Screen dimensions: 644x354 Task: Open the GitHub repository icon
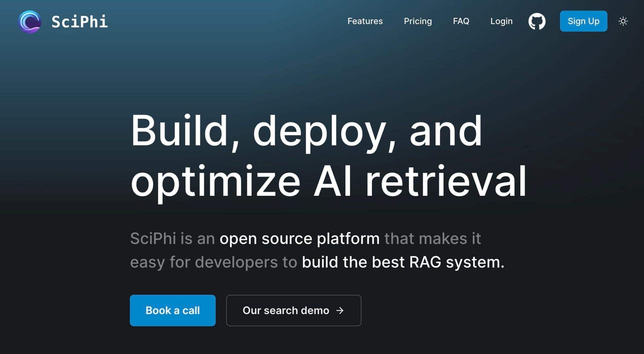537,21
